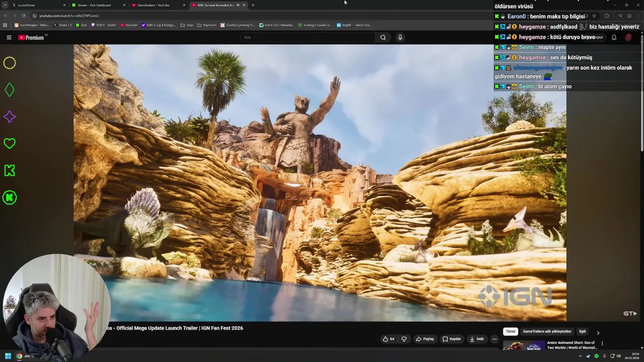Image resolution: width=644 pixels, height=362 pixels.
Task: Open Steam from the system tray
Action: 588,356
